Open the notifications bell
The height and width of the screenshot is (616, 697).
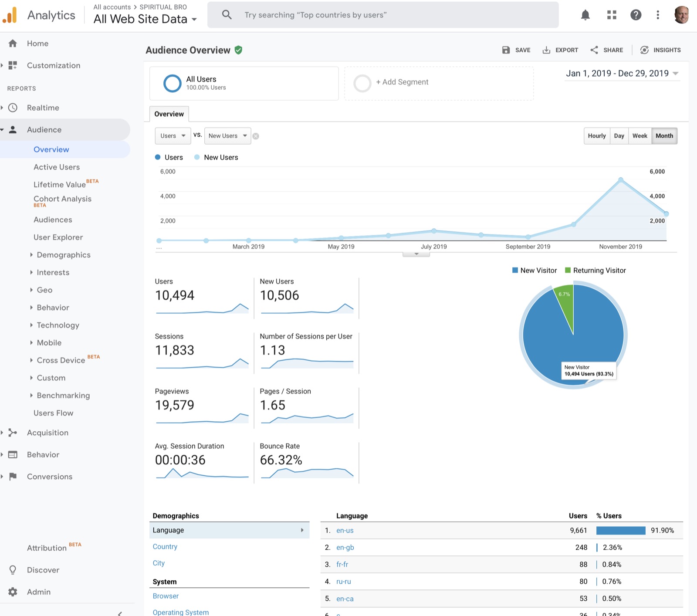tap(585, 15)
